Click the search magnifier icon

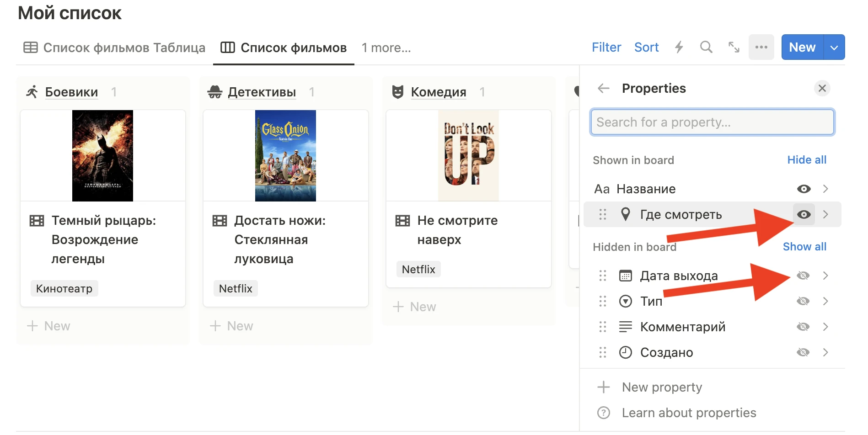pos(706,47)
